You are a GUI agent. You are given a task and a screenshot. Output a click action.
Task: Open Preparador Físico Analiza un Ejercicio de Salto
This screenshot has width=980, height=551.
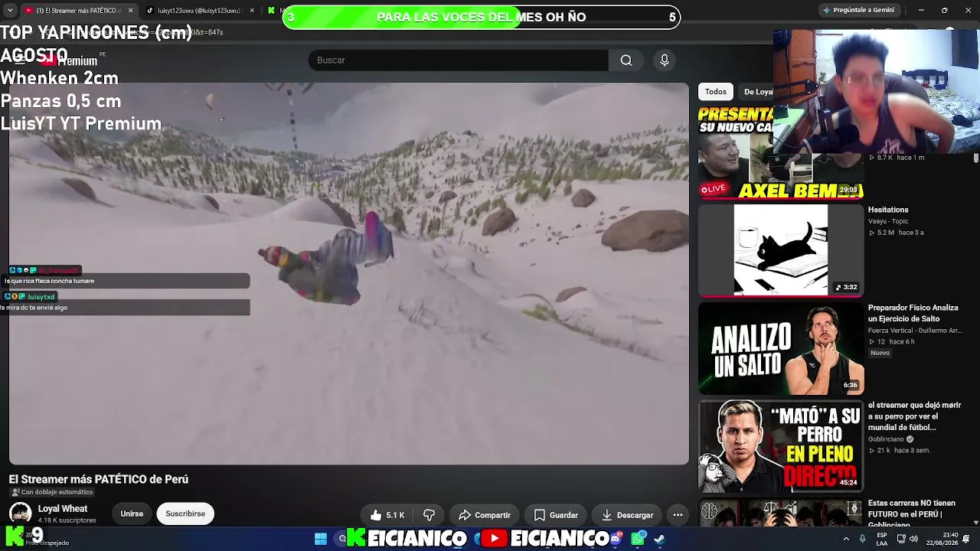(x=913, y=313)
